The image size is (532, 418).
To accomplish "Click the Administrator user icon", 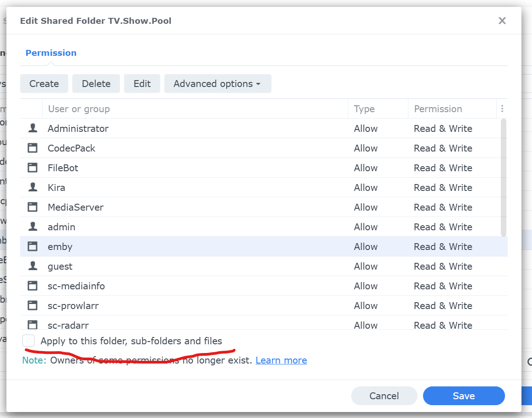I will [x=33, y=129].
